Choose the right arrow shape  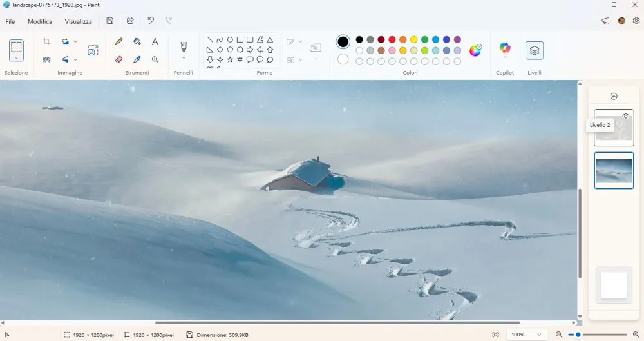point(250,50)
